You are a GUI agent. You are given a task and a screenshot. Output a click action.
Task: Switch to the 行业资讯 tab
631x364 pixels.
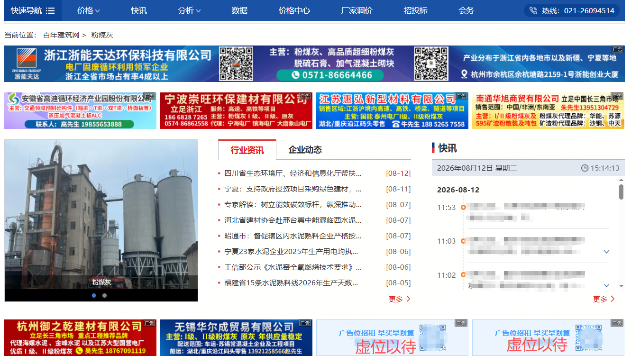pyautogui.click(x=247, y=150)
